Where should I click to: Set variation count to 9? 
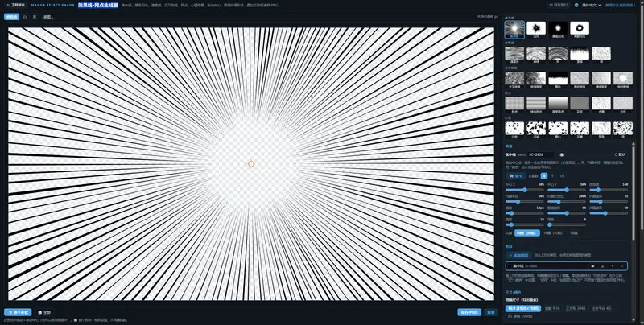(x=552, y=175)
